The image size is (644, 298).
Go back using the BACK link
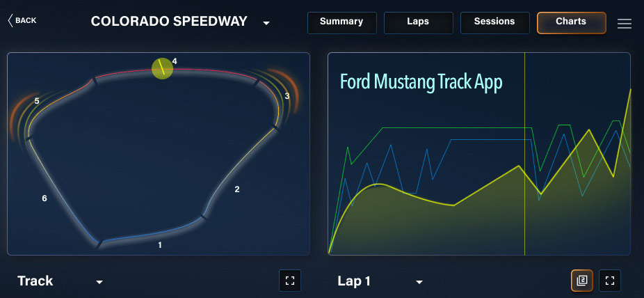click(26, 20)
